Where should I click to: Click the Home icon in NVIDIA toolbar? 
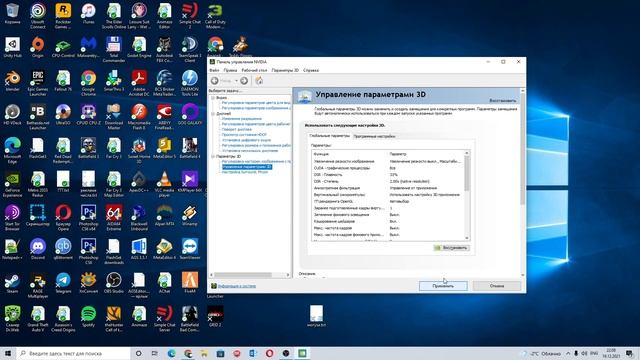coord(259,81)
